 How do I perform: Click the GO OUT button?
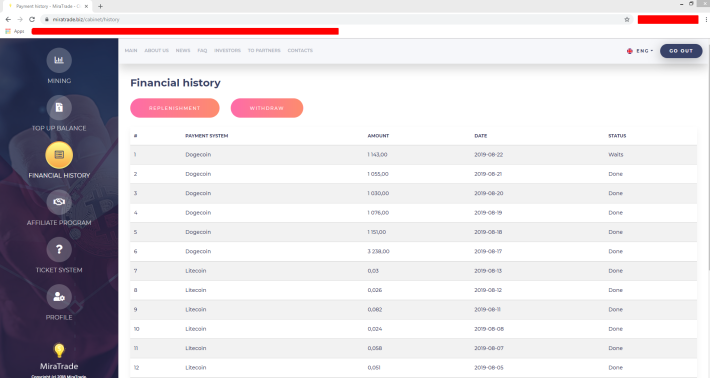[x=681, y=51]
